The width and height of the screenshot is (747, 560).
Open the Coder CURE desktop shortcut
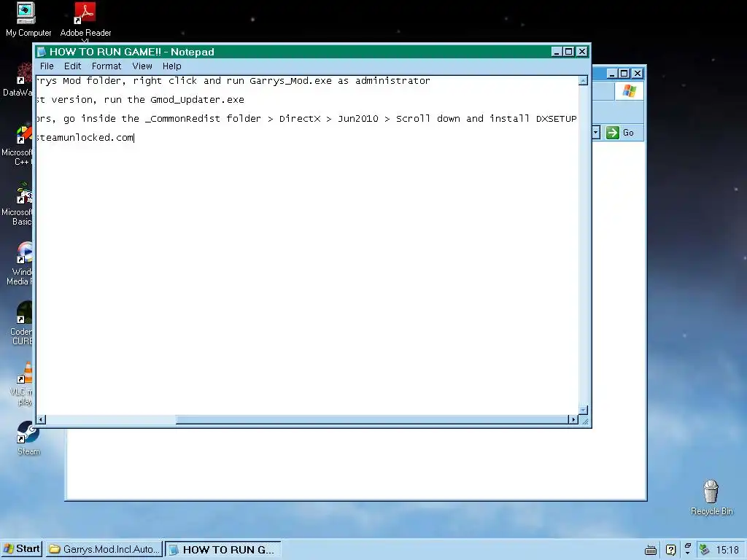click(22, 323)
